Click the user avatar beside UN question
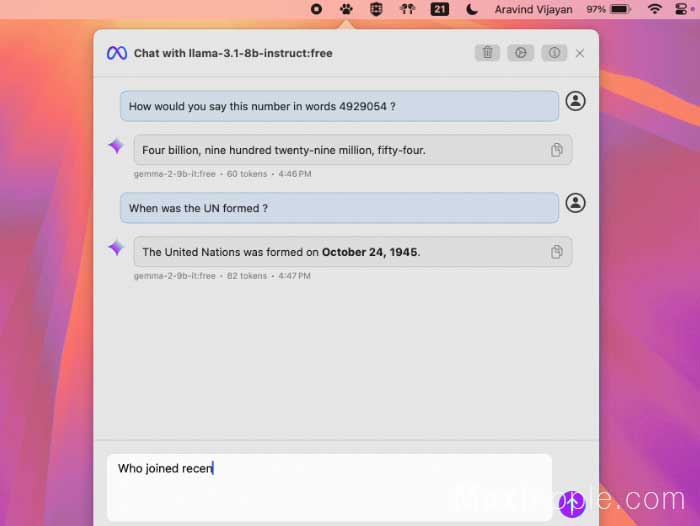Screen dimensions: 700x526 click(575, 203)
